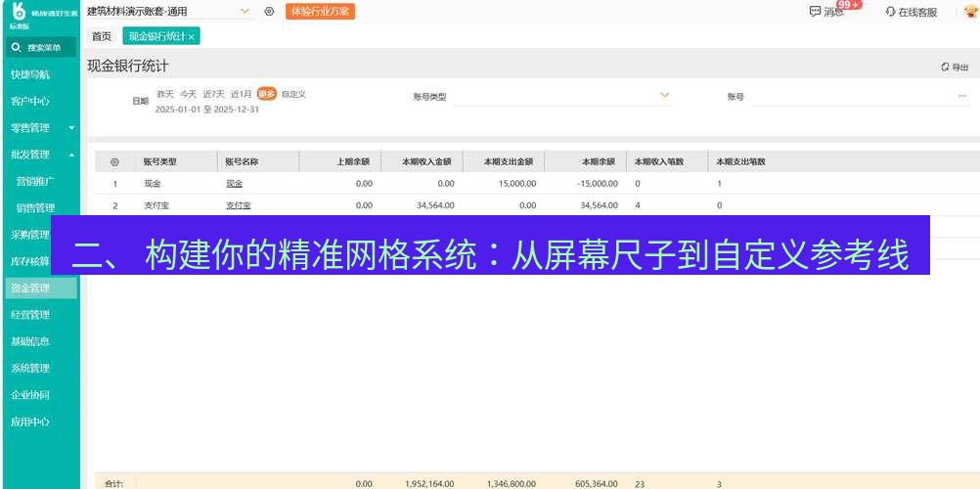Click the 1,952,164.00 total income value
The height and width of the screenshot is (489, 980).
click(x=429, y=484)
